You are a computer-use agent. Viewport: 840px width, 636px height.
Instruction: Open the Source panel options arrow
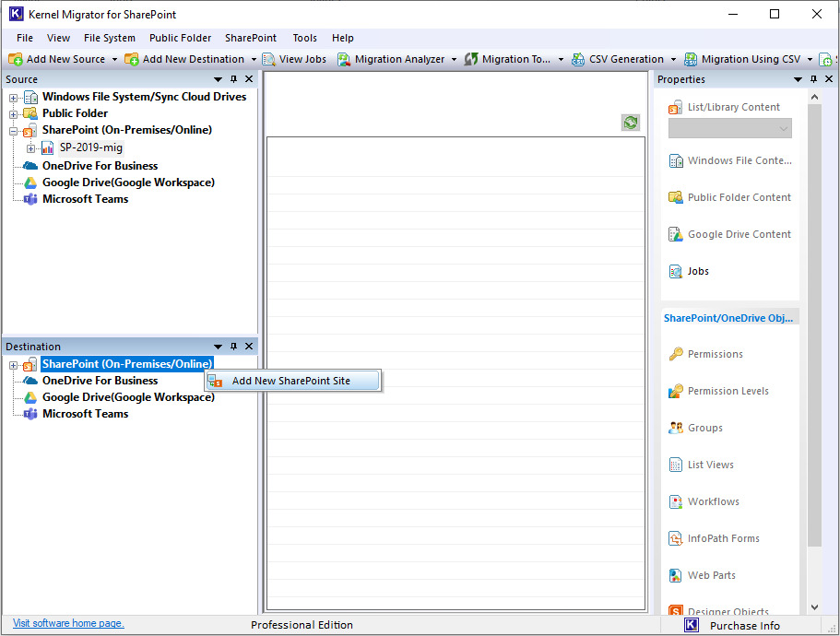(x=218, y=79)
